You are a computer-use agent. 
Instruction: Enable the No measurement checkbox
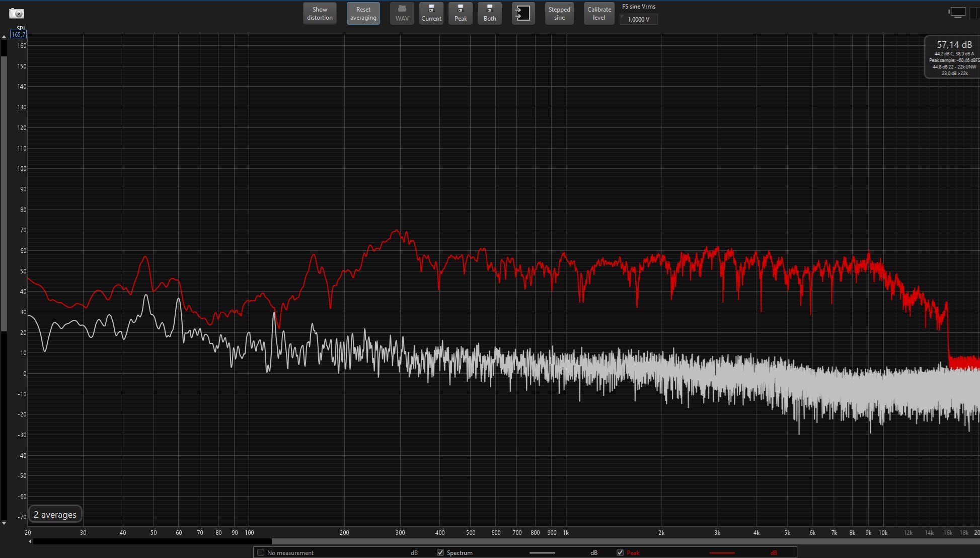point(260,552)
